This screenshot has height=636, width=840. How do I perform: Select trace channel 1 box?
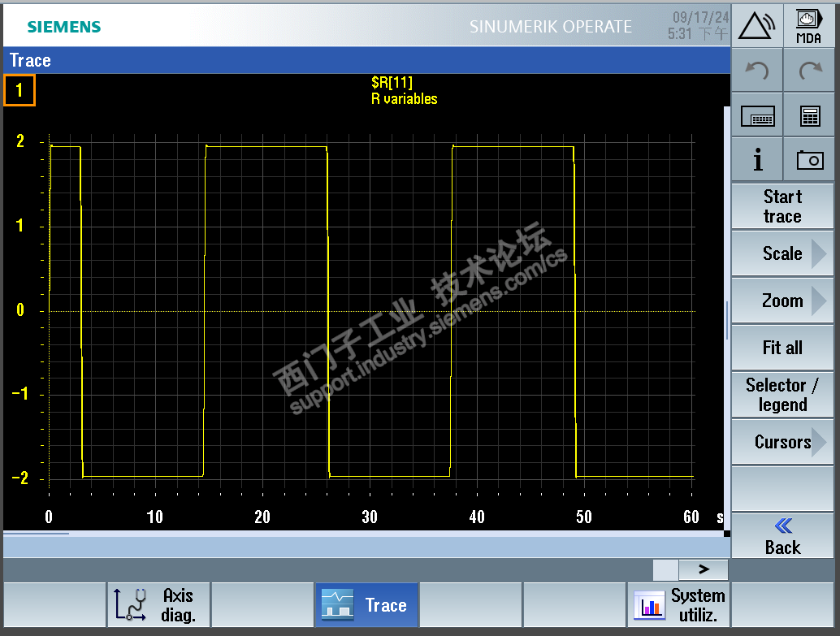pyautogui.click(x=19, y=90)
